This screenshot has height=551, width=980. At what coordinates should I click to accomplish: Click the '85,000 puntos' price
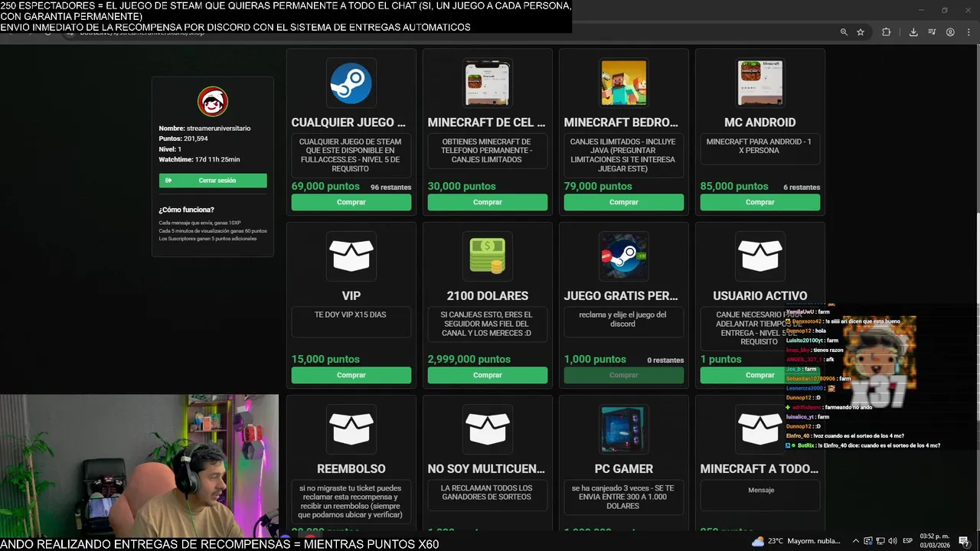[734, 187]
